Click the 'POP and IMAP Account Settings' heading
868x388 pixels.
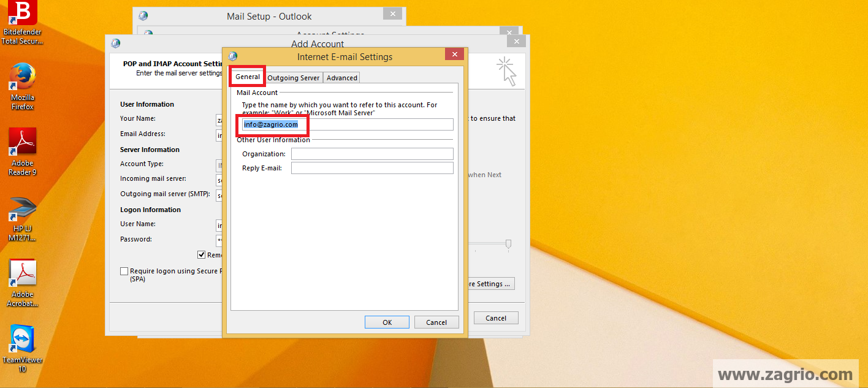coord(172,64)
